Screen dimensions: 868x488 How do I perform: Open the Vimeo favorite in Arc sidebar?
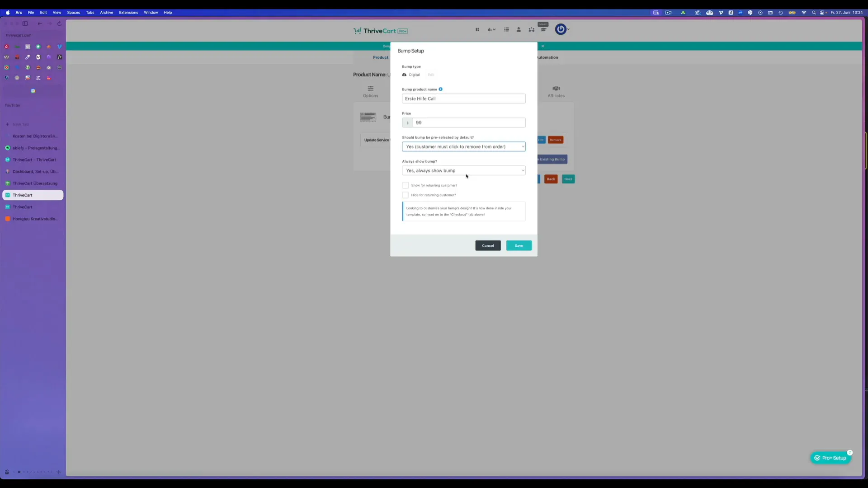59,47
